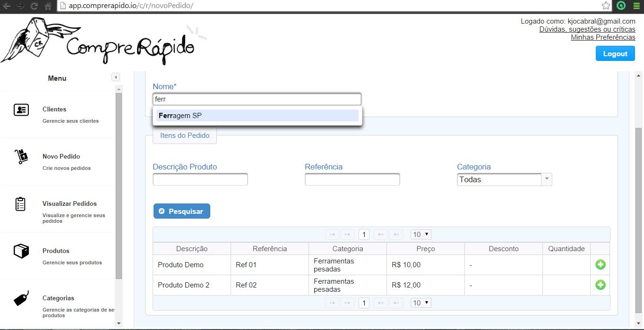The image size is (644, 330).
Task: Bookmark page with star icon
Action: click(x=606, y=6)
